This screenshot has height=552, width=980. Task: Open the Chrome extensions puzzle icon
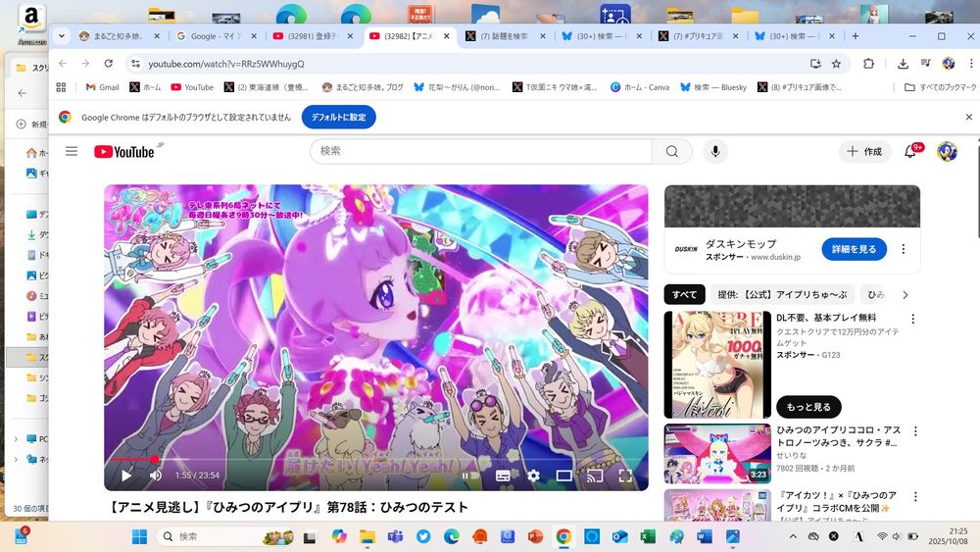(x=868, y=64)
